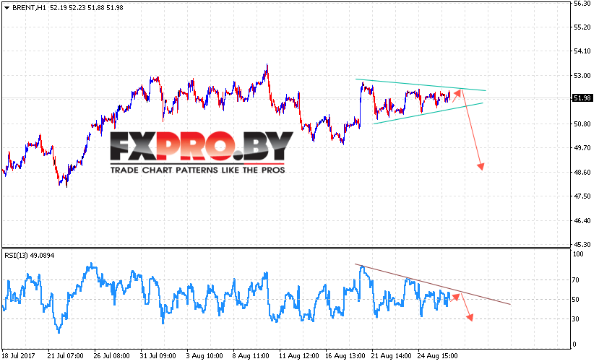The width and height of the screenshot is (599, 364).
Task: Select the 31 Jul 09:00 time axis label
Action: 158,355
